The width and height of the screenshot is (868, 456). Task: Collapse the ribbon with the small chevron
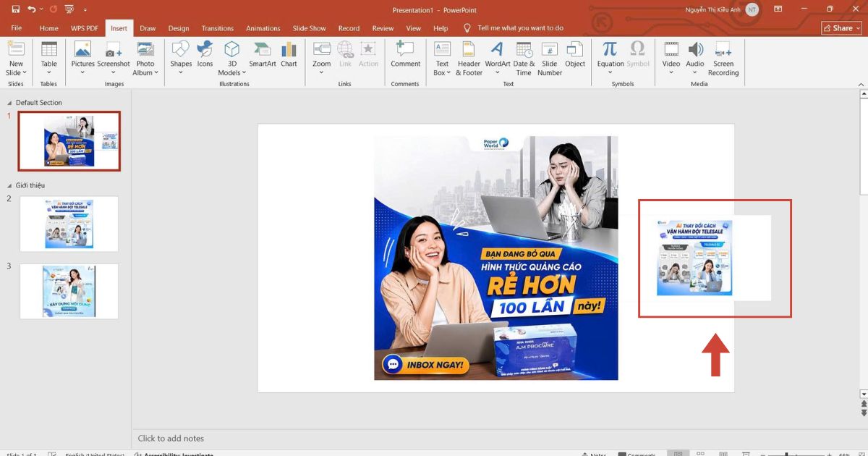pyautogui.click(x=861, y=84)
